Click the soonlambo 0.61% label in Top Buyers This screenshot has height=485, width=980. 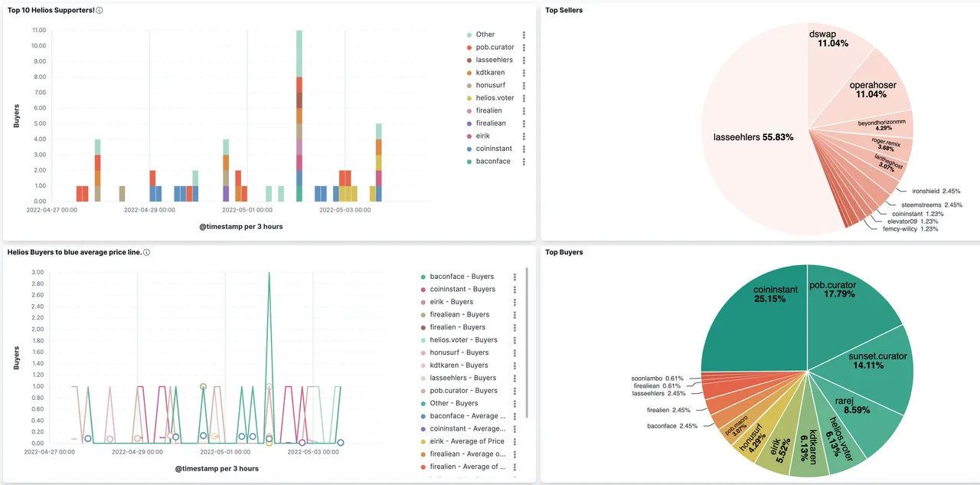657,378
